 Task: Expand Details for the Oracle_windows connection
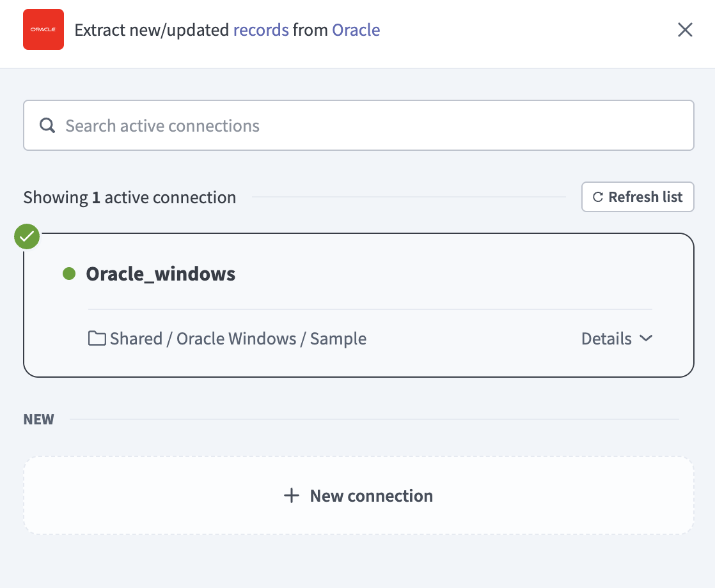pos(617,339)
